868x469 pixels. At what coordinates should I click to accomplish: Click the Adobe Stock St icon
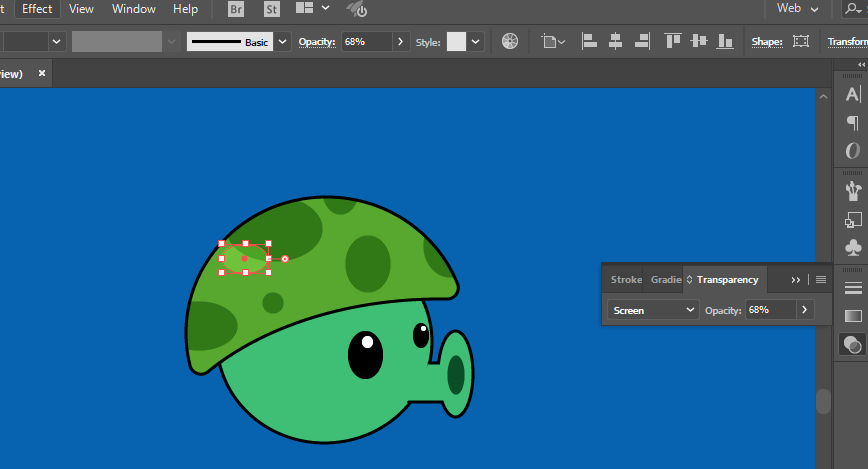271,9
